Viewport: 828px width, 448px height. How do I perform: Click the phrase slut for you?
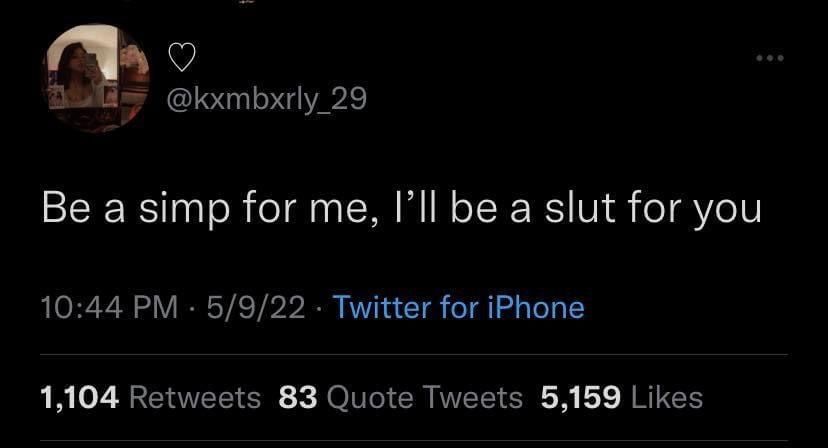click(x=653, y=209)
